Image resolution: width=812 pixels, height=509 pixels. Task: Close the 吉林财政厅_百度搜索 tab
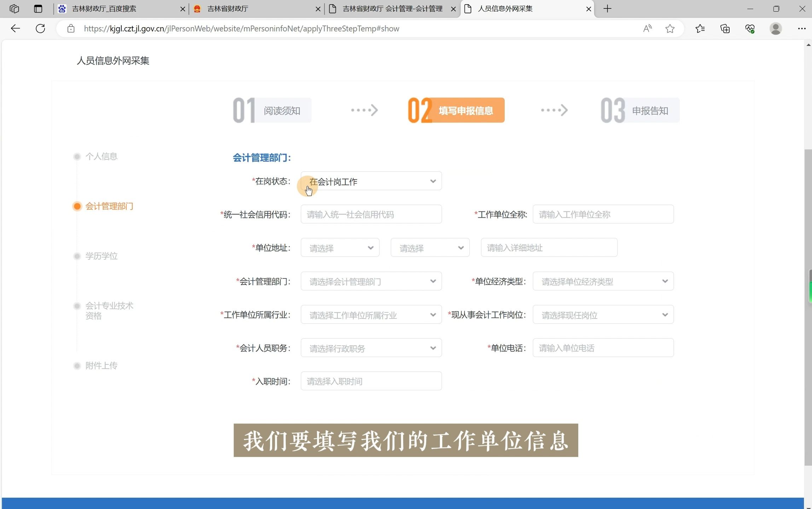[x=183, y=9]
